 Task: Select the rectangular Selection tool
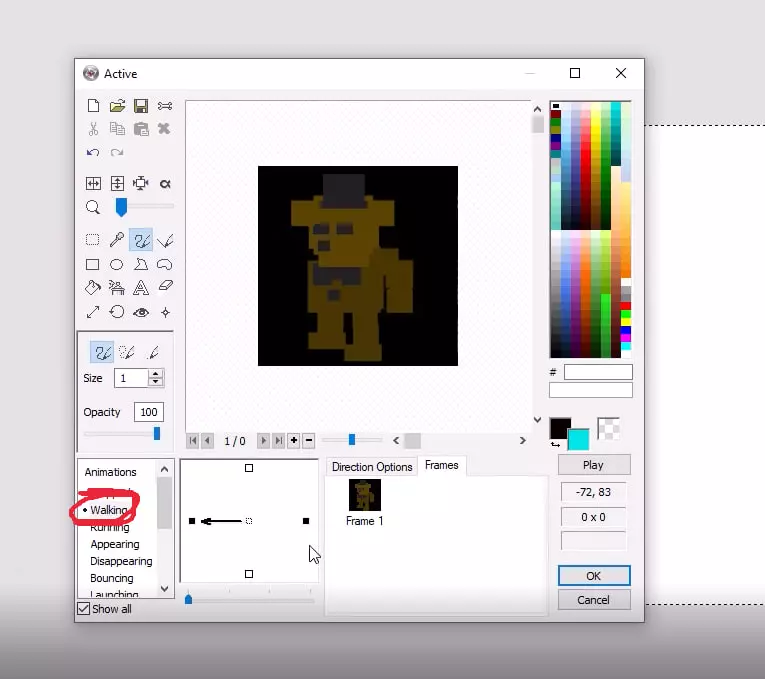click(93, 240)
